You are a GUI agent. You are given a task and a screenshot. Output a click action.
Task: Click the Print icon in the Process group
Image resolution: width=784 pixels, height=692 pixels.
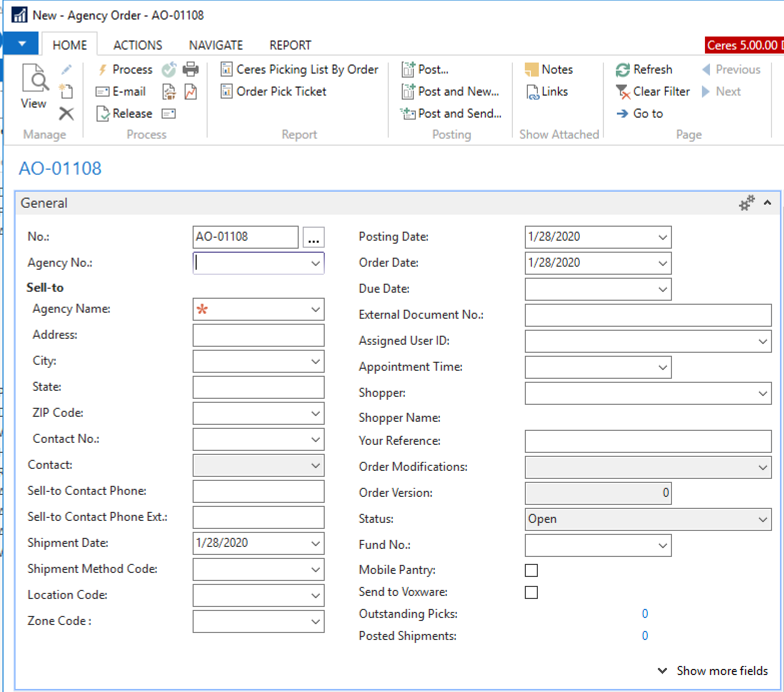coord(191,69)
